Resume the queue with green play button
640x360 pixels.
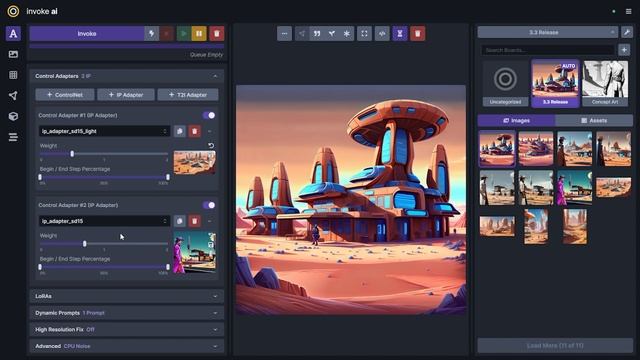click(183, 33)
